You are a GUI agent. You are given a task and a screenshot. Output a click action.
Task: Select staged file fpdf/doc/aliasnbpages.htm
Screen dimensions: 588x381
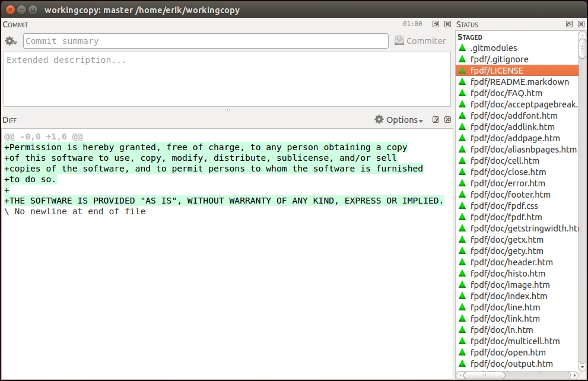(x=517, y=149)
